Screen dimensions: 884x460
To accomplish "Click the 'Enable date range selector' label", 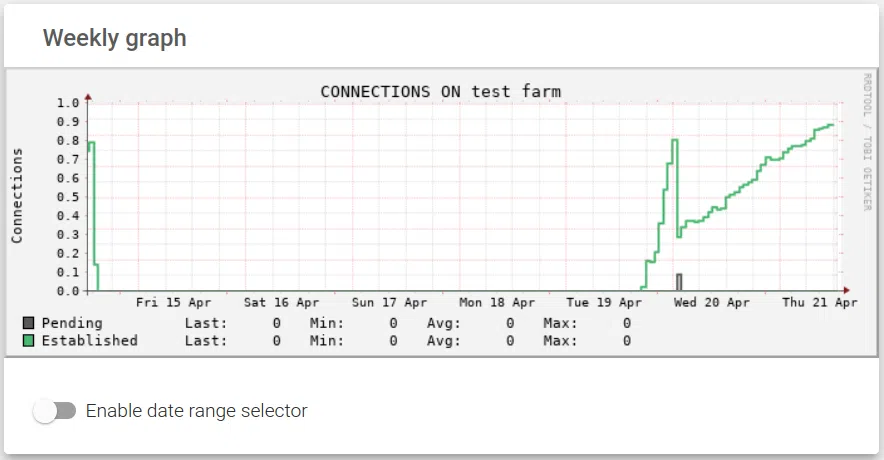I will point(197,411).
